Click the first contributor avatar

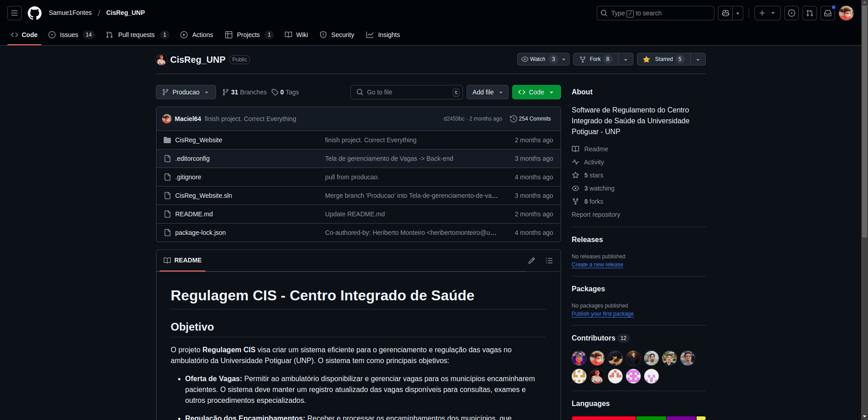pos(579,358)
